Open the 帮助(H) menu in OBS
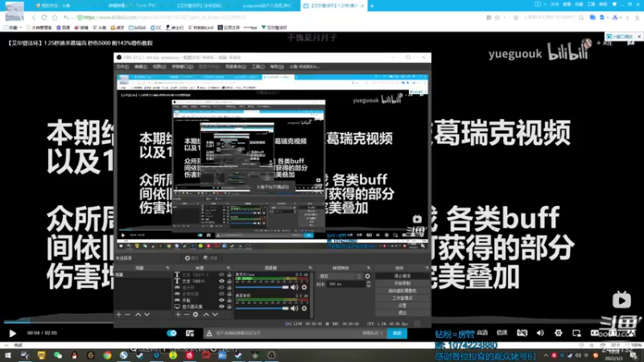 [277, 67]
